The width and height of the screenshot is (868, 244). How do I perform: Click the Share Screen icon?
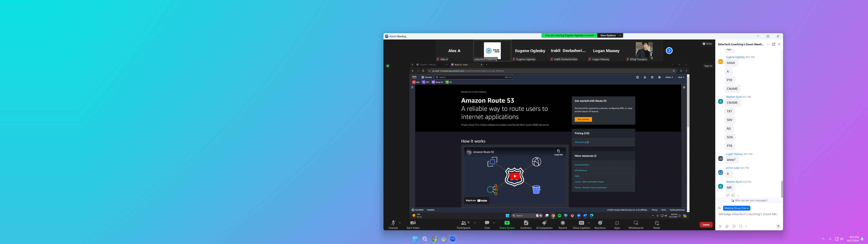[507, 223]
